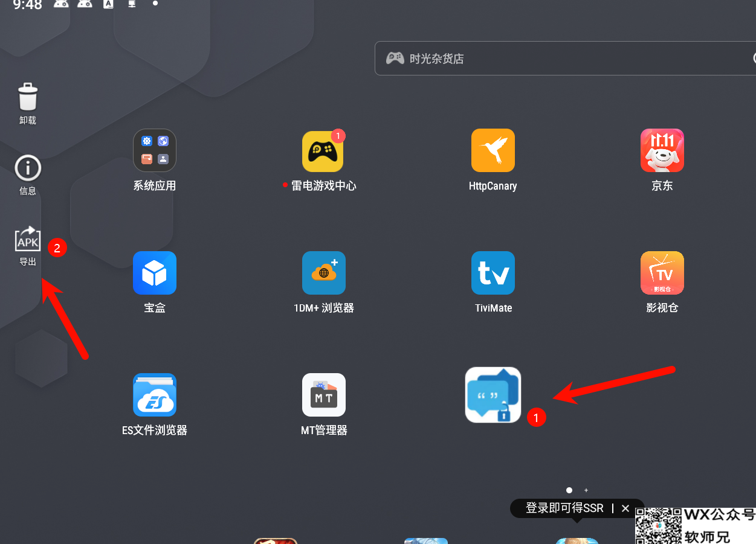Viewport: 756px width, 544px height.
Task: Launch the 影视仓 TV app
Action: point(662,273)
